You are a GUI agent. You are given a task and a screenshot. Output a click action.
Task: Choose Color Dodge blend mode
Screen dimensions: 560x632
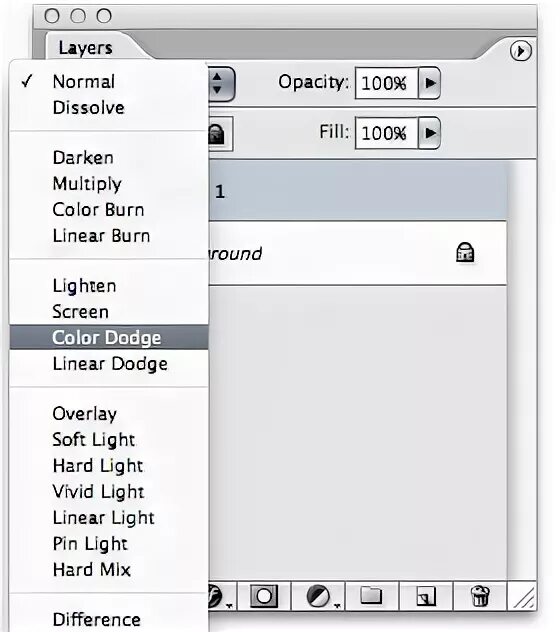point(109,337)
